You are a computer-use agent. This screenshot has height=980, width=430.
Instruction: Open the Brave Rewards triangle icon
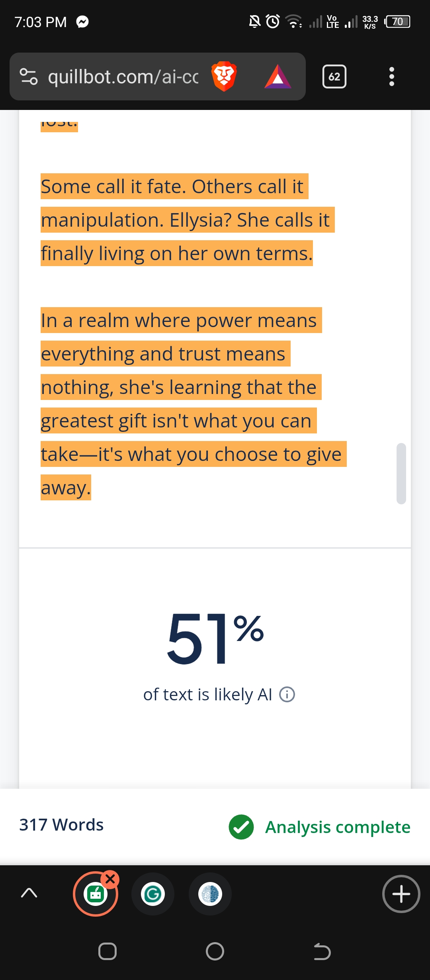278,76
